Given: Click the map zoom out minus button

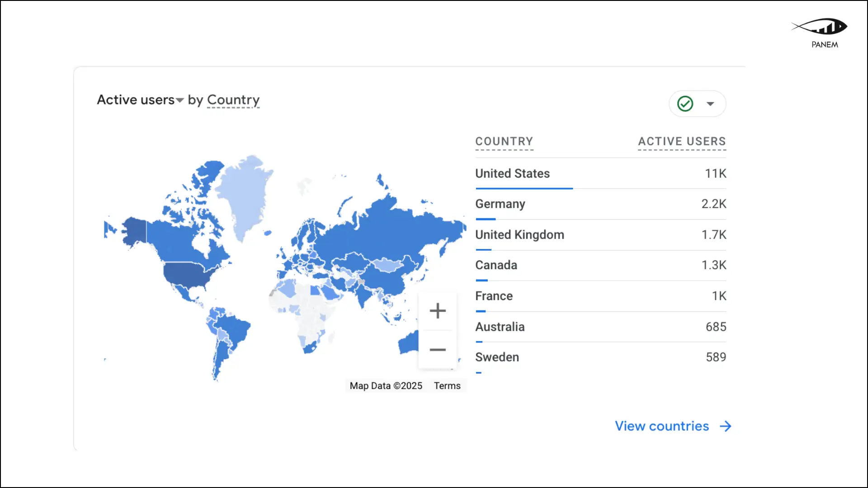Looking at the screenshot, I should point(437,350).
